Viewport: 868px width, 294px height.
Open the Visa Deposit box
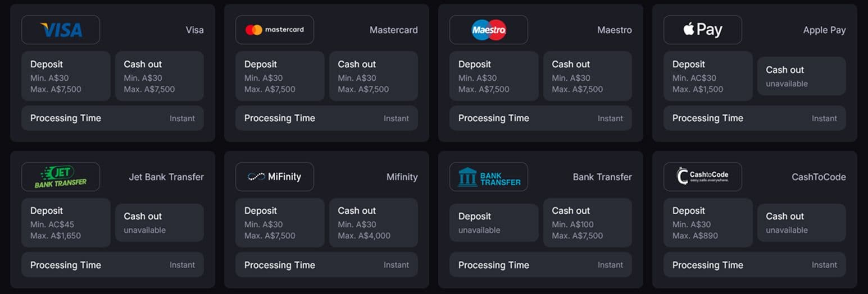[66, 76]
